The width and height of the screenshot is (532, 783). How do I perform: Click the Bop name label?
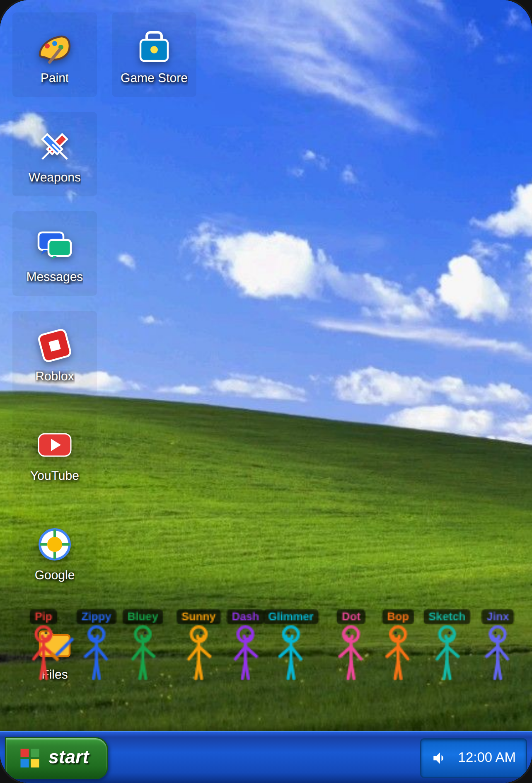click(x=398, y=616)
